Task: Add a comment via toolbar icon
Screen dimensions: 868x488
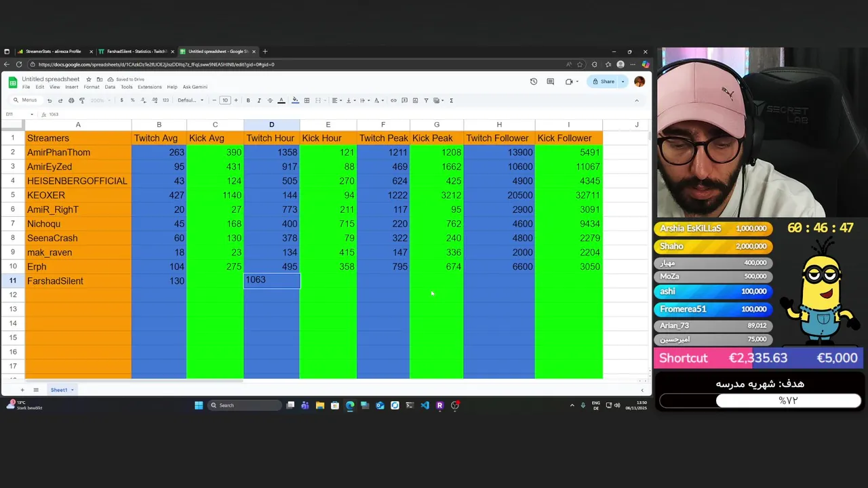Action: click(x=404, y=100)
